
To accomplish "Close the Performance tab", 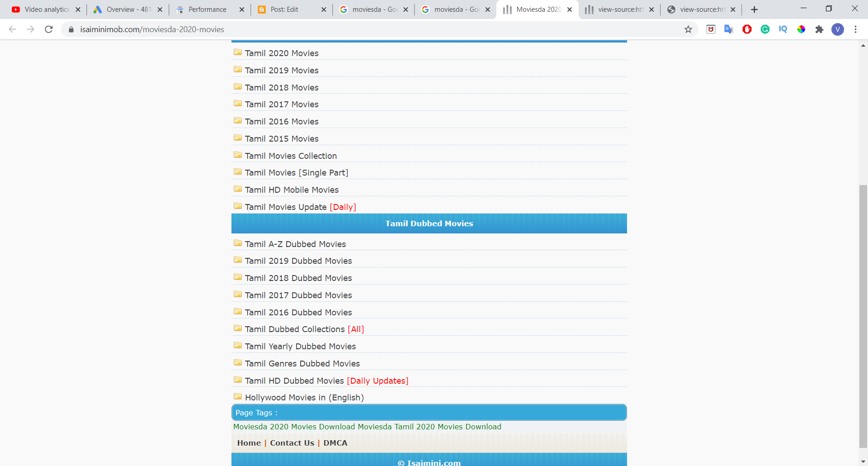I will click(242, 10).
